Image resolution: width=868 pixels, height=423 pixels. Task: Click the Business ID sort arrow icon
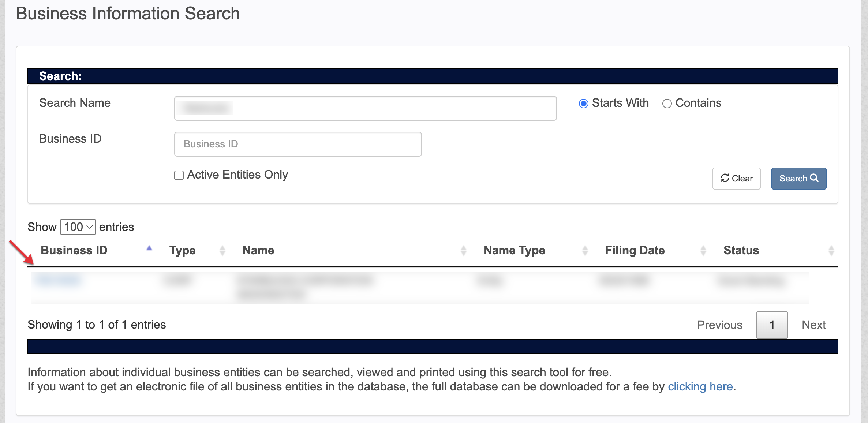[x=149, y=248]
